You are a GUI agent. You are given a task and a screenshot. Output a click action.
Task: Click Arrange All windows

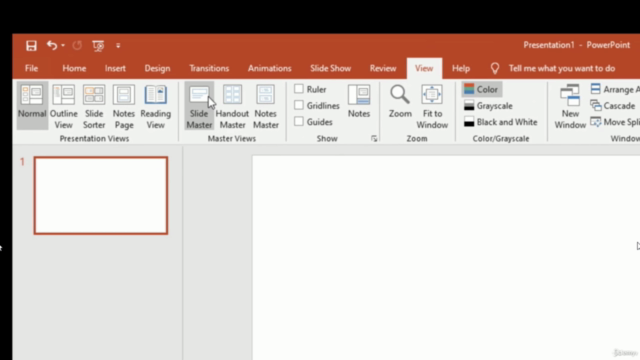(615, 89)
